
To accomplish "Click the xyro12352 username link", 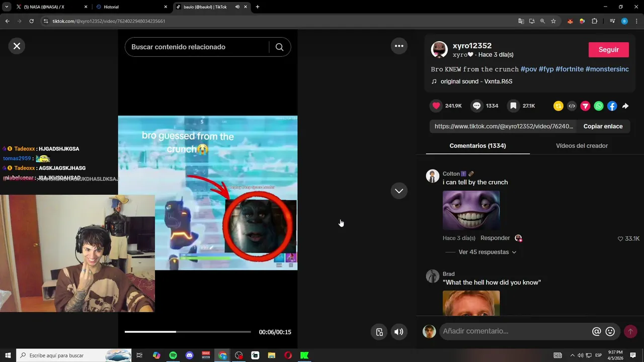I will point(472,46).
